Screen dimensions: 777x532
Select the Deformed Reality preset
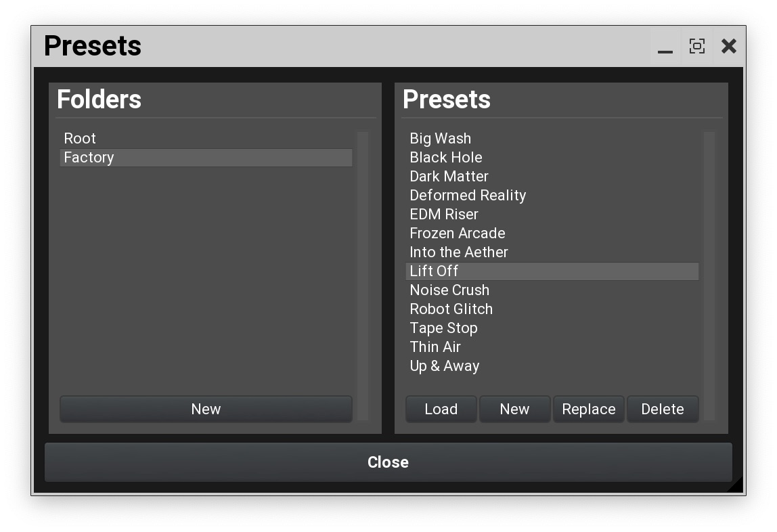(x=468, y=195)
